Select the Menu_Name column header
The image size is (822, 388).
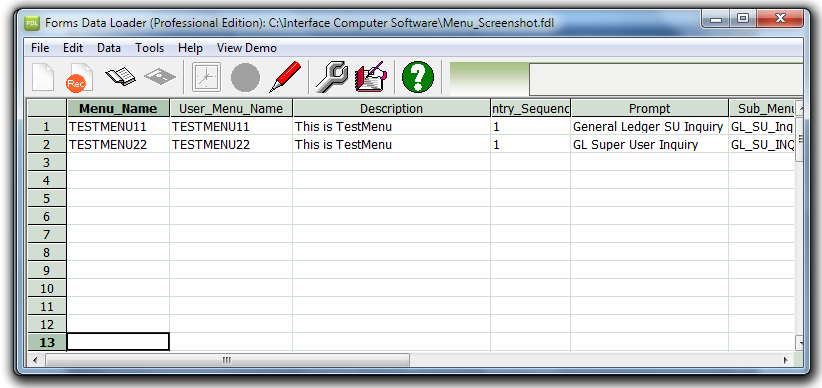click(118, 109)
